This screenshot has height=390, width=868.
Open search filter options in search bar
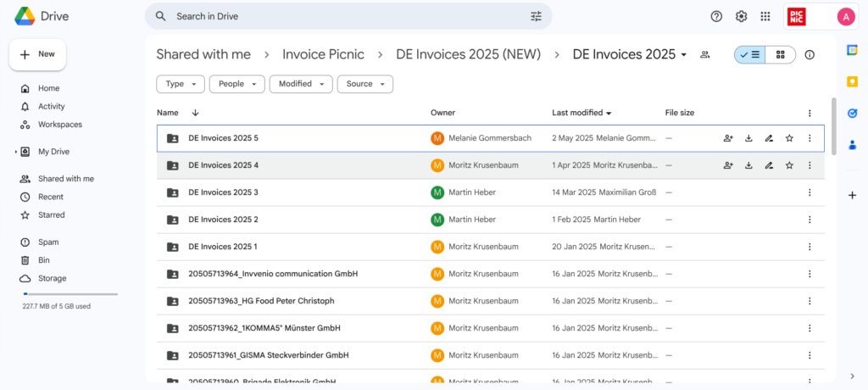click(x=536, y=16)
